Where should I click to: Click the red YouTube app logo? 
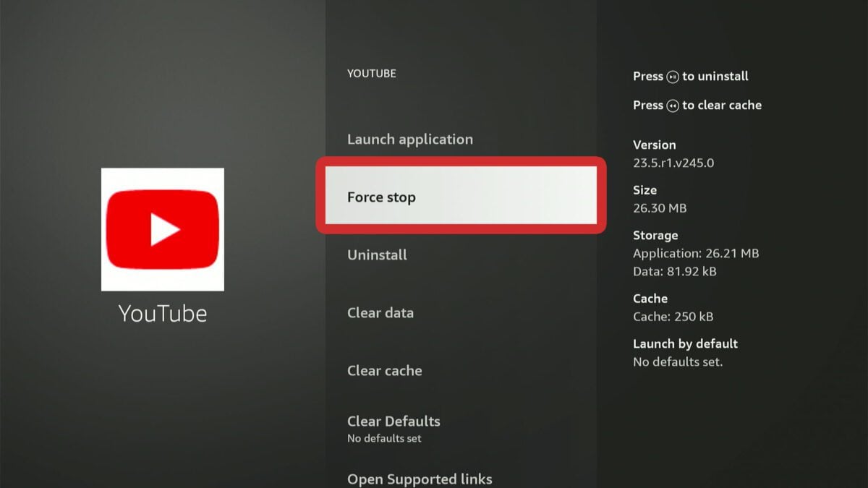[x=163, y=229]
